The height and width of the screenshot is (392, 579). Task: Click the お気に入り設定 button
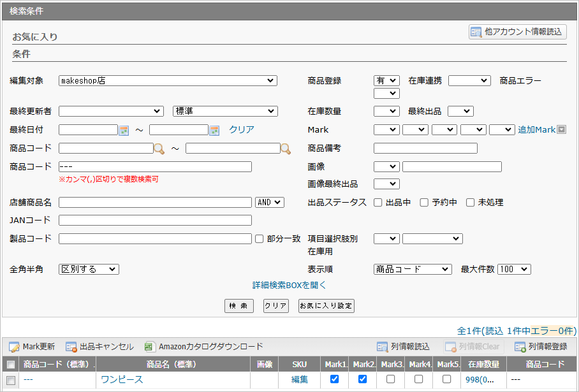326,305
